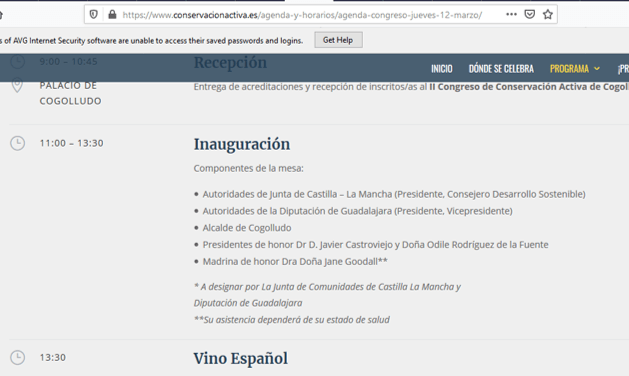This screenshot has height=376, width=629.
Task: Click the 11:00 – 13:30 time text
Action: tap(71, 143)
